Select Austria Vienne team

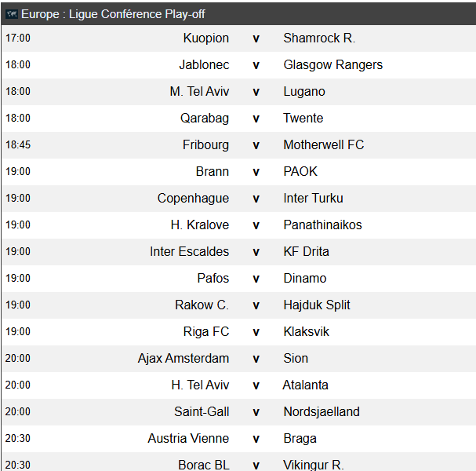point(188,439)
